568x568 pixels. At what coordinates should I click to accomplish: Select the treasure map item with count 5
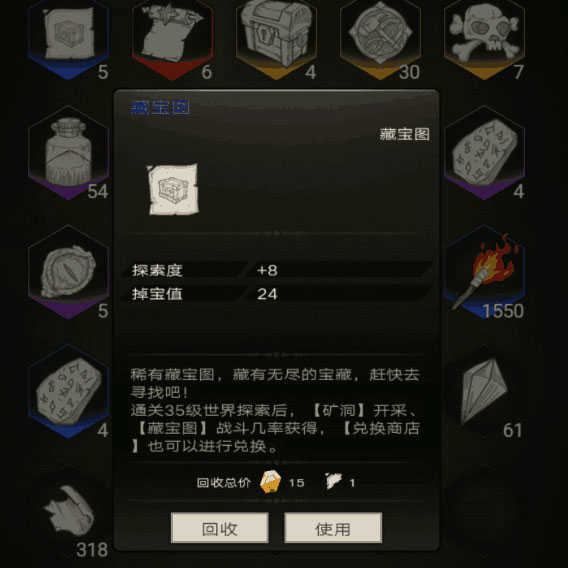tap(68, 38)
